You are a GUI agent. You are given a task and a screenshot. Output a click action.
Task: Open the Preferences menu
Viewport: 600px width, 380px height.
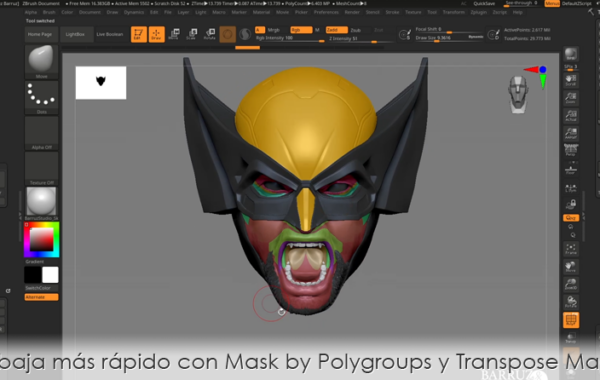tap(326, 12)
